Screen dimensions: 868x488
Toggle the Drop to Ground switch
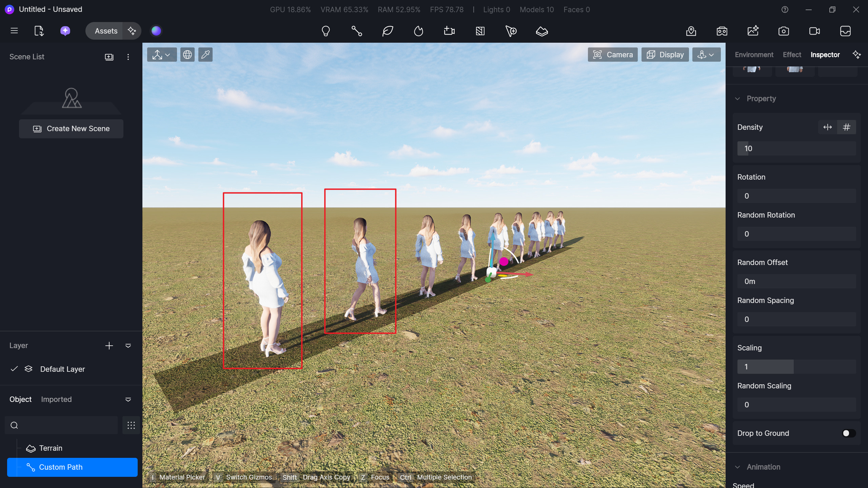click(x=849, y=433)
